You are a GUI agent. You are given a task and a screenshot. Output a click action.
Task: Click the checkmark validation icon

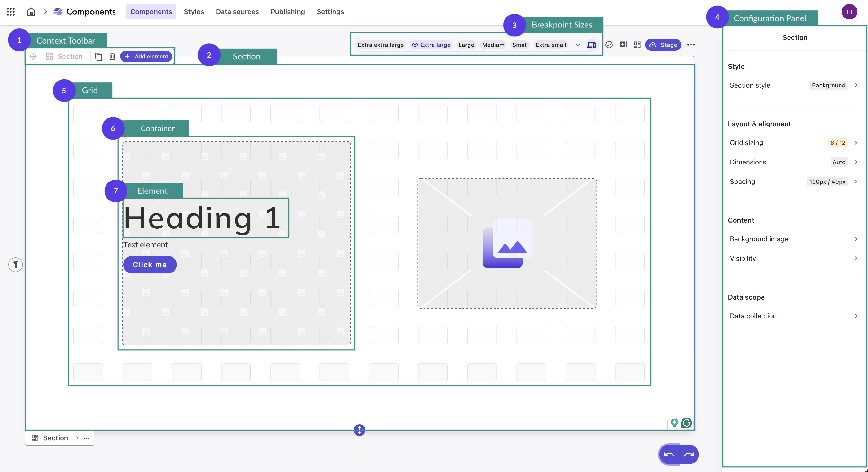(609, 45)
